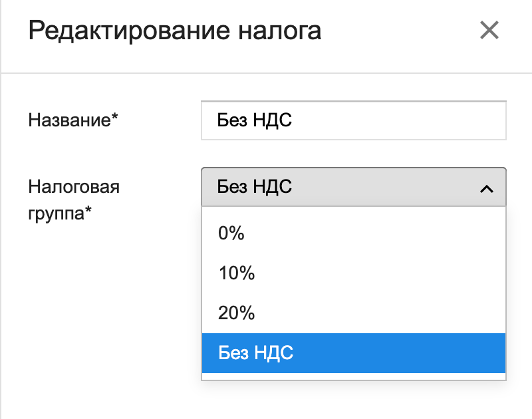This screenshot has height=419, width=532.
Task: Pick the 20% option from dropdown list
Action: click(x=353, y=313)
